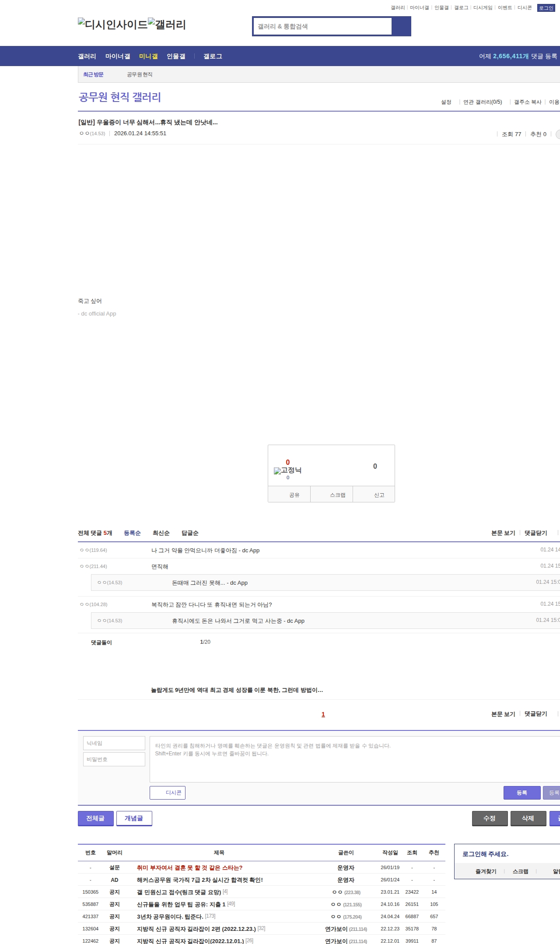This screenshot has width=560, height=944.
Task: Downvote the post via the black 0 count
Action: pyautogui.click(x=375, y=467)
